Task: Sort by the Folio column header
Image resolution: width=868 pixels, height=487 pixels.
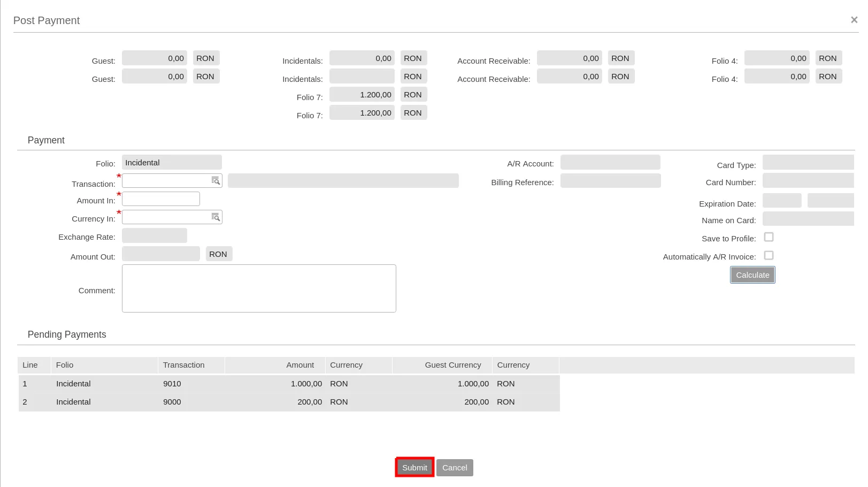Action: 104,365
